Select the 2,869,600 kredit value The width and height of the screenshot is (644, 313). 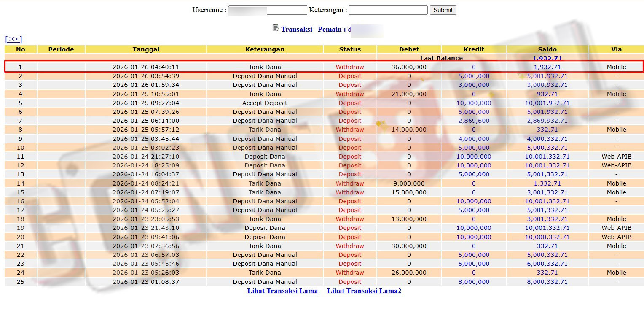click(474, 121)
